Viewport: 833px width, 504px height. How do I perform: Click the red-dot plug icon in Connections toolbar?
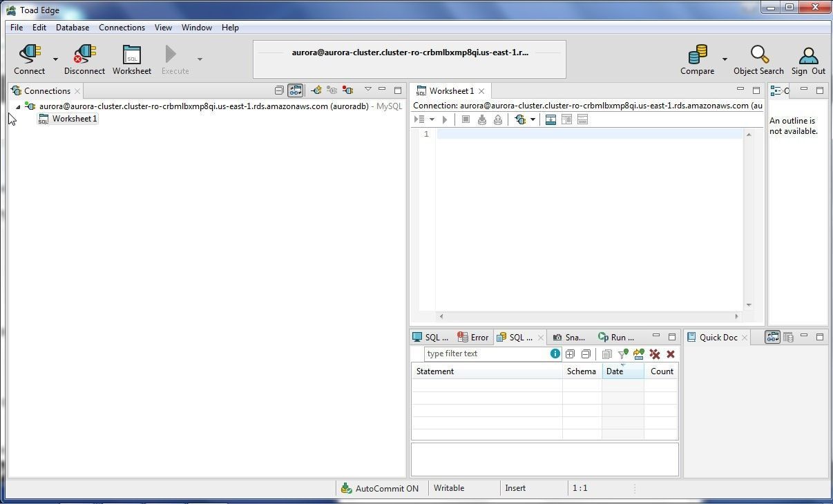348,90
